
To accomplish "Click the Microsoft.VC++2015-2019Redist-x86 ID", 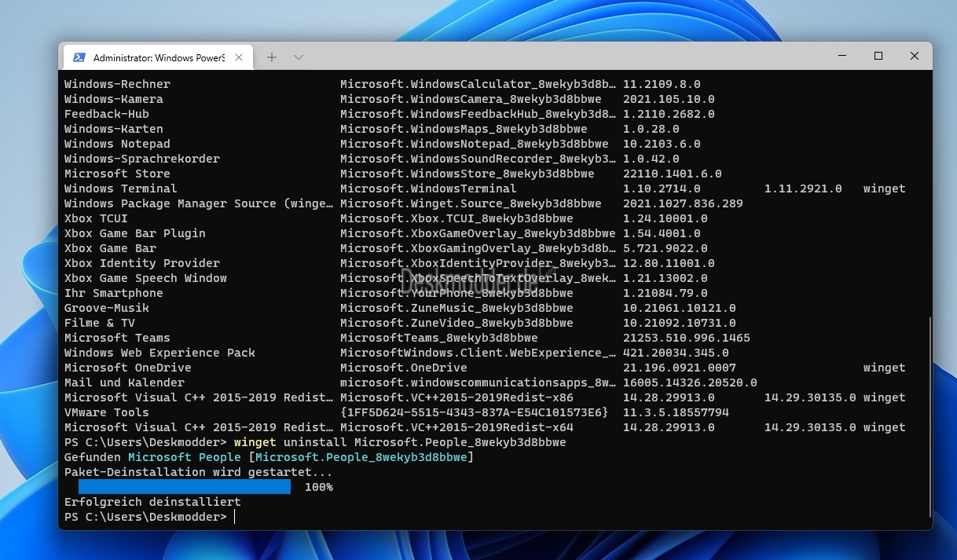I will click(457, 397).
